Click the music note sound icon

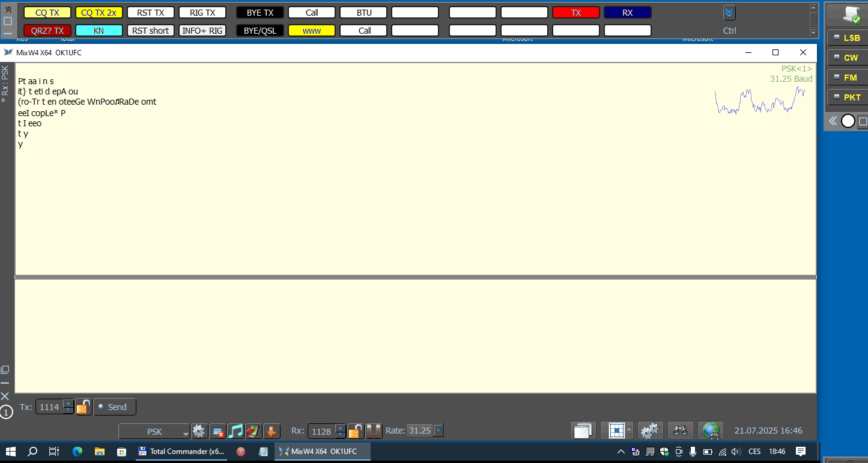click(235, 431)
